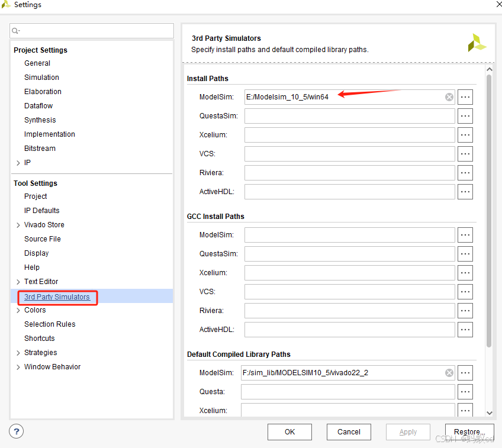
Task: Clear the ModelSim compiled library path
Action: [x=449, y=373]
